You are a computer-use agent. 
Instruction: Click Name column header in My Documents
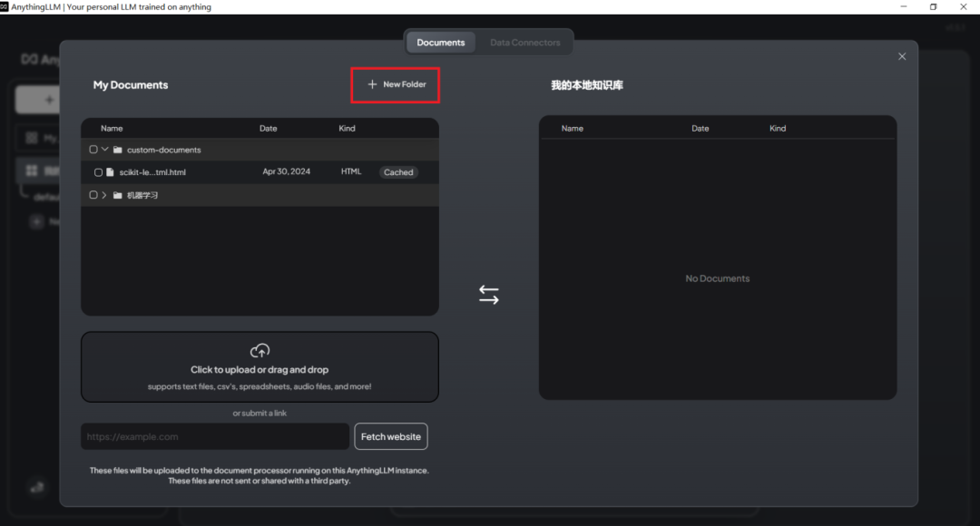coord(112,128)
